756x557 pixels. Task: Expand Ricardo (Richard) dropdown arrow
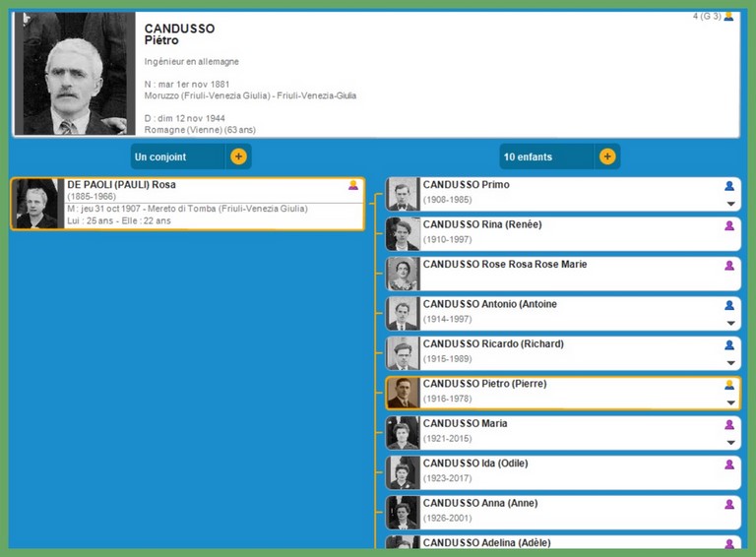(x=730, y=363)
